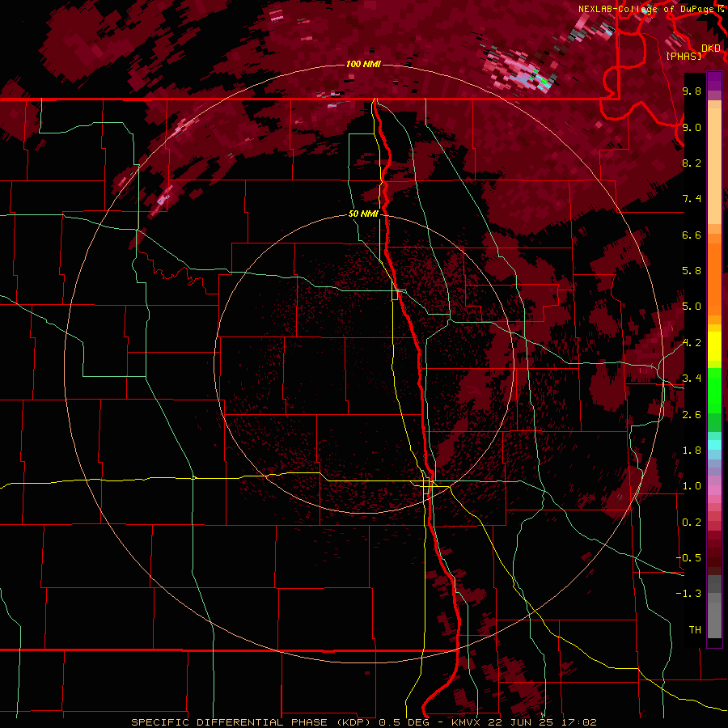Click the 5.0 scale value
Image resolution: width=728 pixels, height=728 pixels.
(x=692, y=307)
